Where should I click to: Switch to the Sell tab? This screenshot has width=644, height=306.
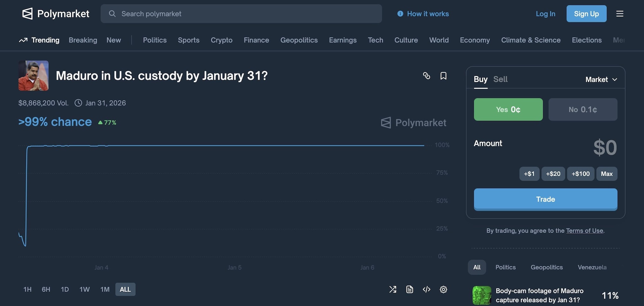pyautogui.click(x=500, y=79)
